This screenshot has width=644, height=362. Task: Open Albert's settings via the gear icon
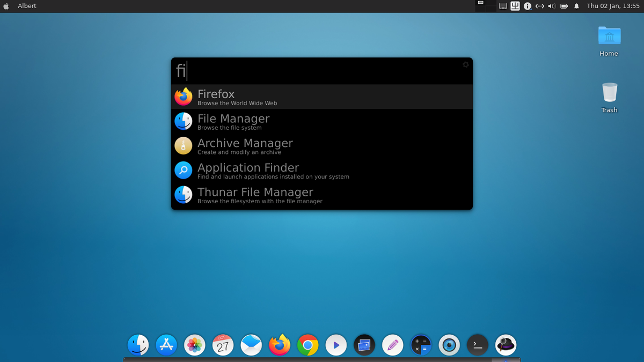coord(465,64)
